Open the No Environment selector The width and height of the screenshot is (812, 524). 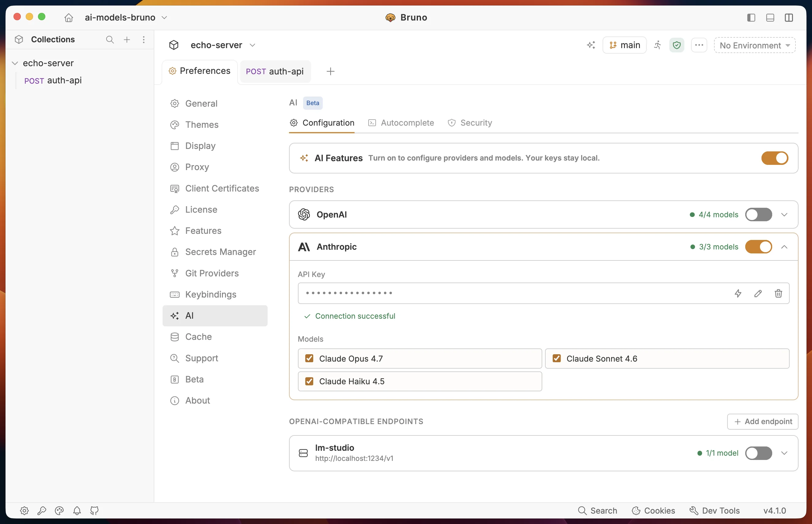point(754,45)
